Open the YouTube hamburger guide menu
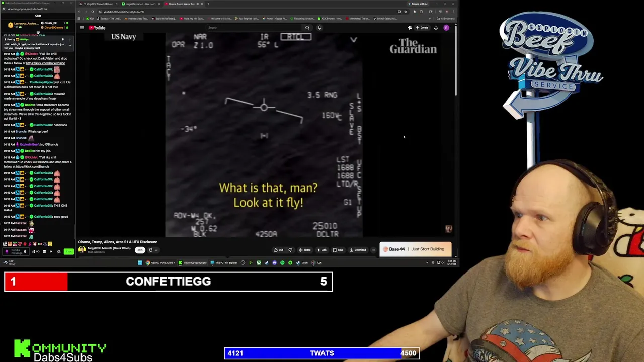 click(82, 28)
